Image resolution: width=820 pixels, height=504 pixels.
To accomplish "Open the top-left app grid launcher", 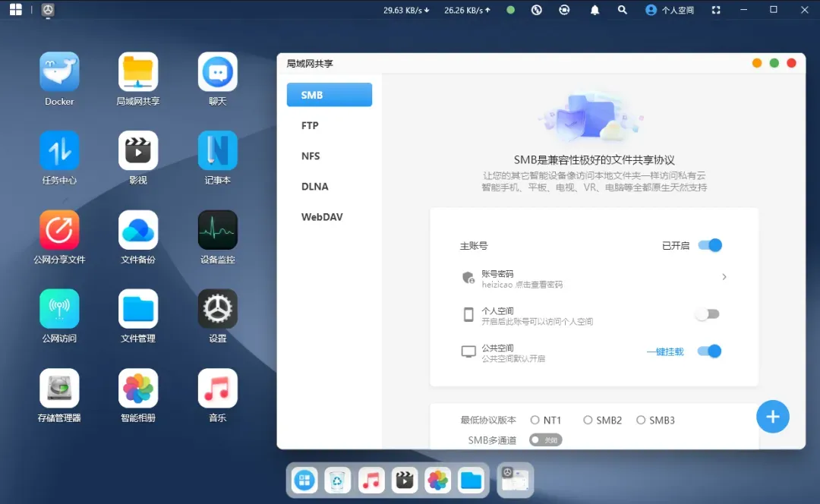I will click(16, 10).
